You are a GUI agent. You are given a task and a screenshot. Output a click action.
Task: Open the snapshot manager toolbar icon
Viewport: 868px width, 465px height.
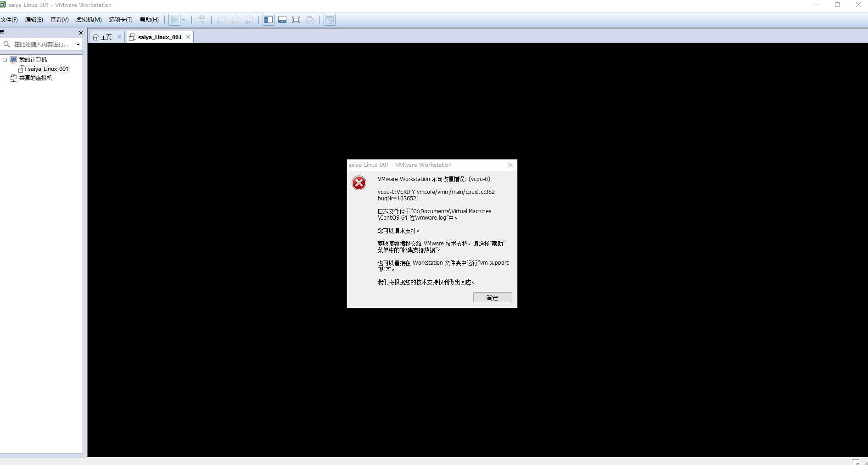click(249, 20)
